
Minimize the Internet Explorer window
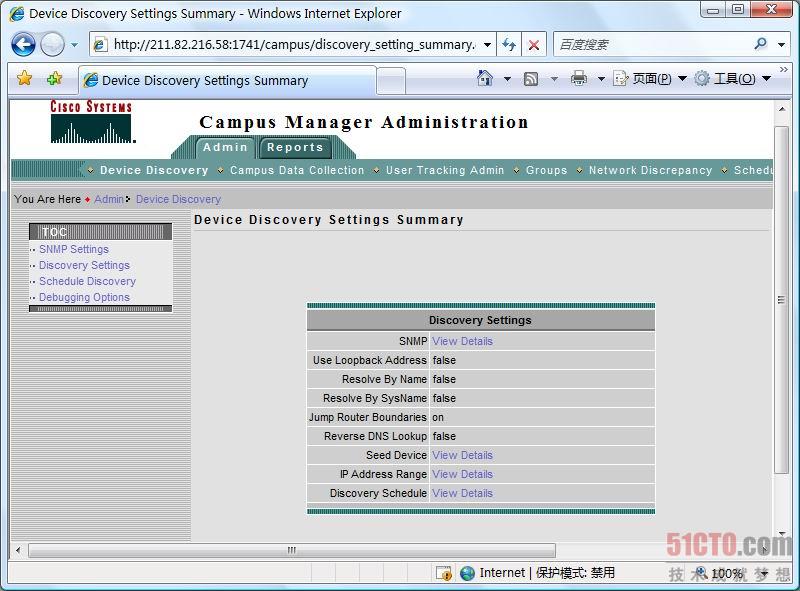[713, 10]
